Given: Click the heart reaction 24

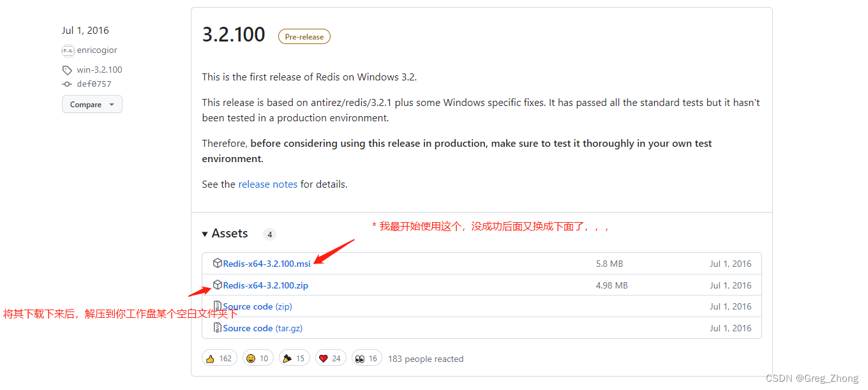Looking at the screenshot, I should 330,358.
